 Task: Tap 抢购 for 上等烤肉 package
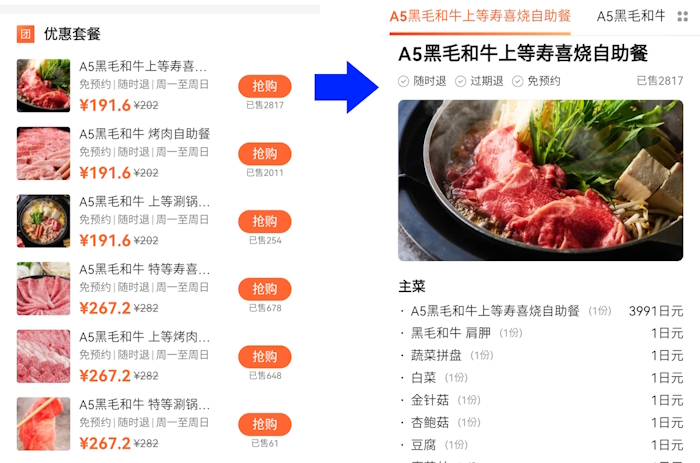click(265, 356)
